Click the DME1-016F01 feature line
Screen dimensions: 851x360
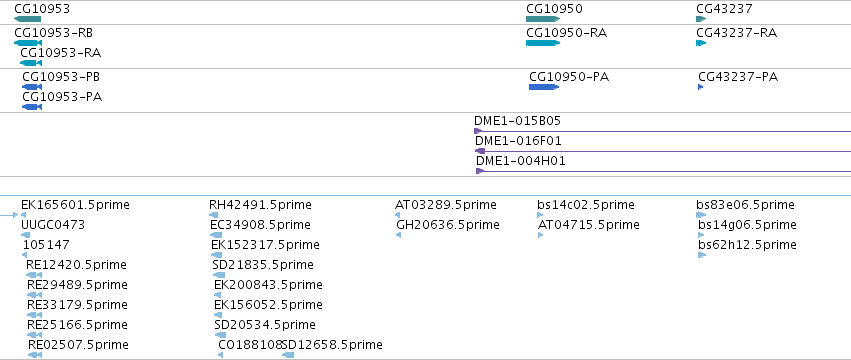tap(663, 151)
